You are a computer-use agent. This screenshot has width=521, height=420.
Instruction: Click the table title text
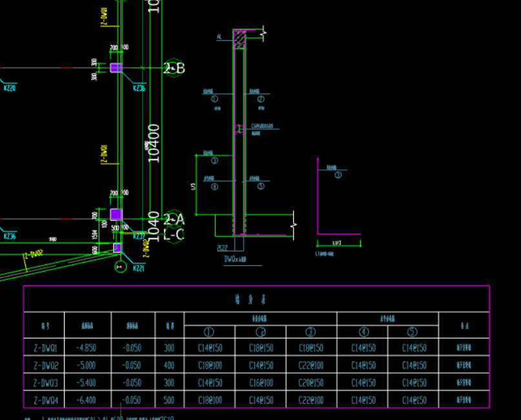pyautogui.click(x=250, y=299)
